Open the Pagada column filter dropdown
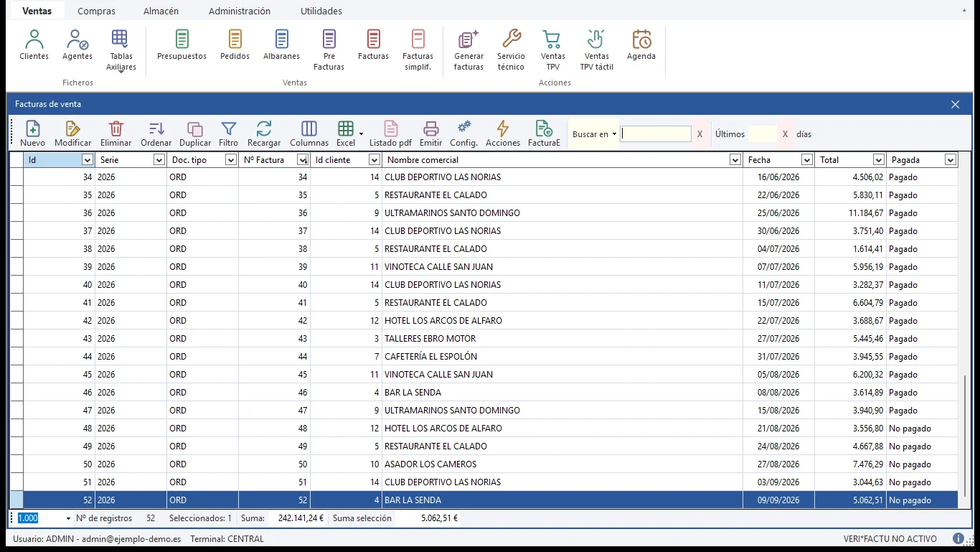 951,160
